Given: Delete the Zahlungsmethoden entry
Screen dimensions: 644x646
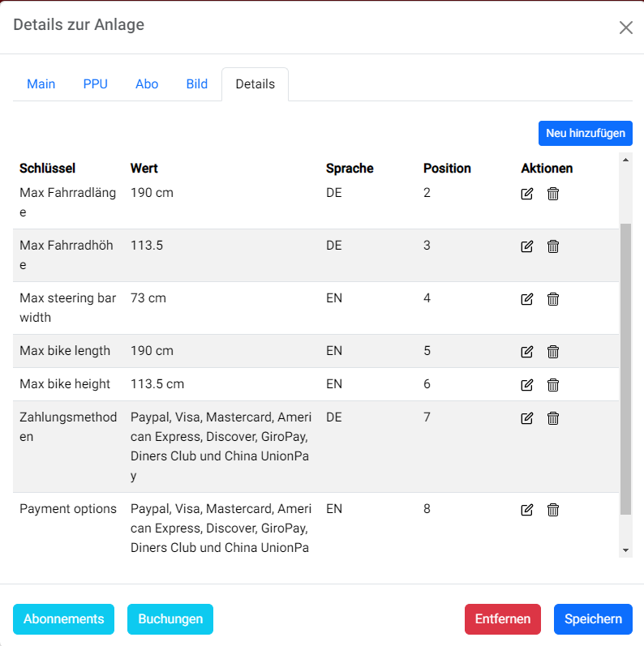Looking at the screenshot, I should [x=553, y=418].
